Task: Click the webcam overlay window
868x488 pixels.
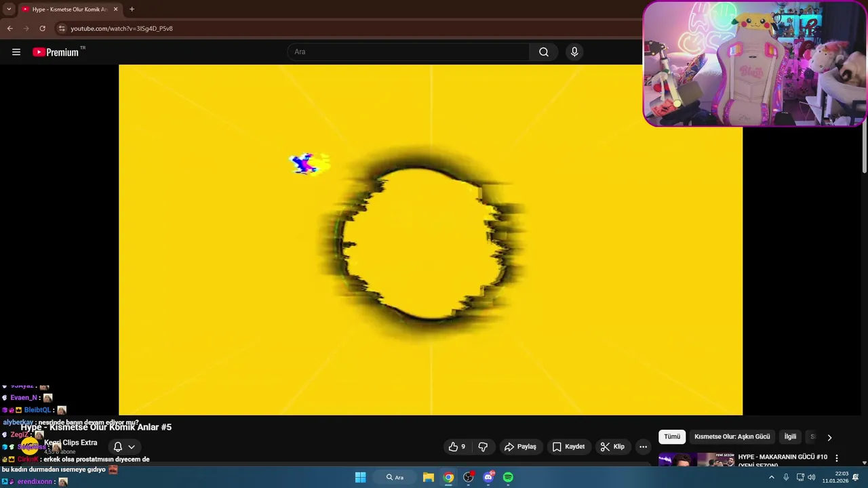Action: (x=755, y=64)
